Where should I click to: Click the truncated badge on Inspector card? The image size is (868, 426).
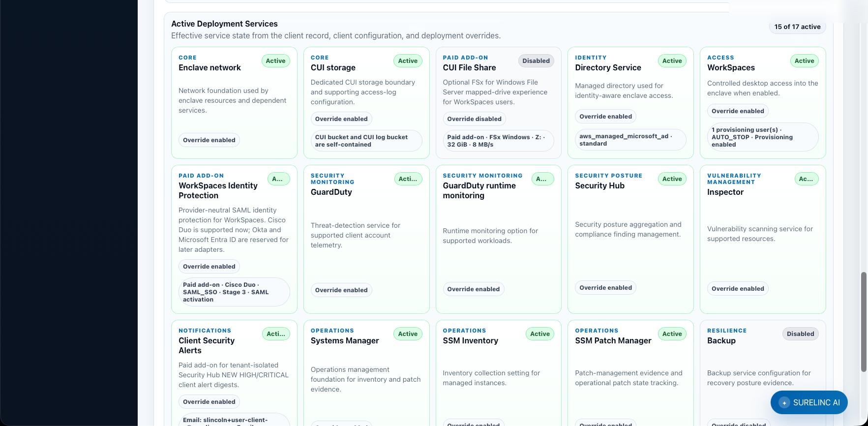click(x=807, y=179)
